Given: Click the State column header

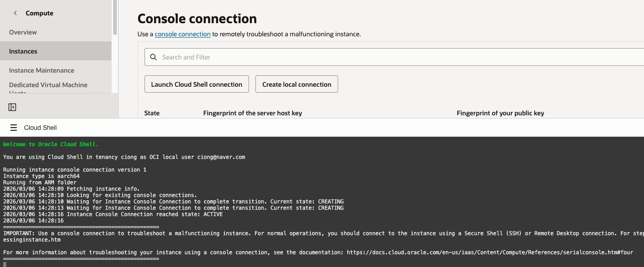Looking at the screenshot, I should click(152, 113).
